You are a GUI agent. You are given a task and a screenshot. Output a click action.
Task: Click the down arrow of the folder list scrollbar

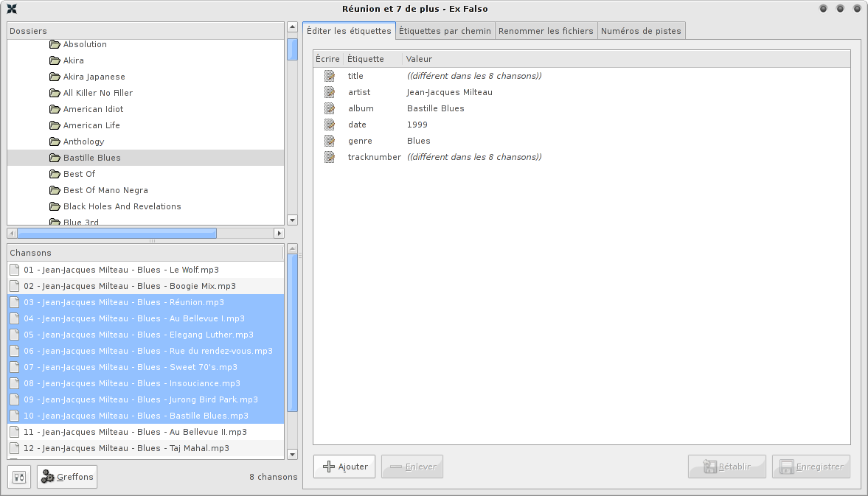tap(292, 220)
